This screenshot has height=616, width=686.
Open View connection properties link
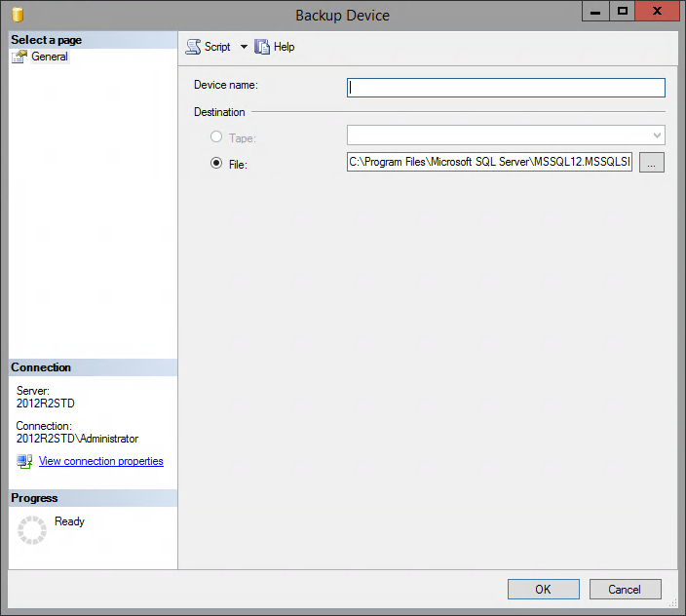click(100, 461)
